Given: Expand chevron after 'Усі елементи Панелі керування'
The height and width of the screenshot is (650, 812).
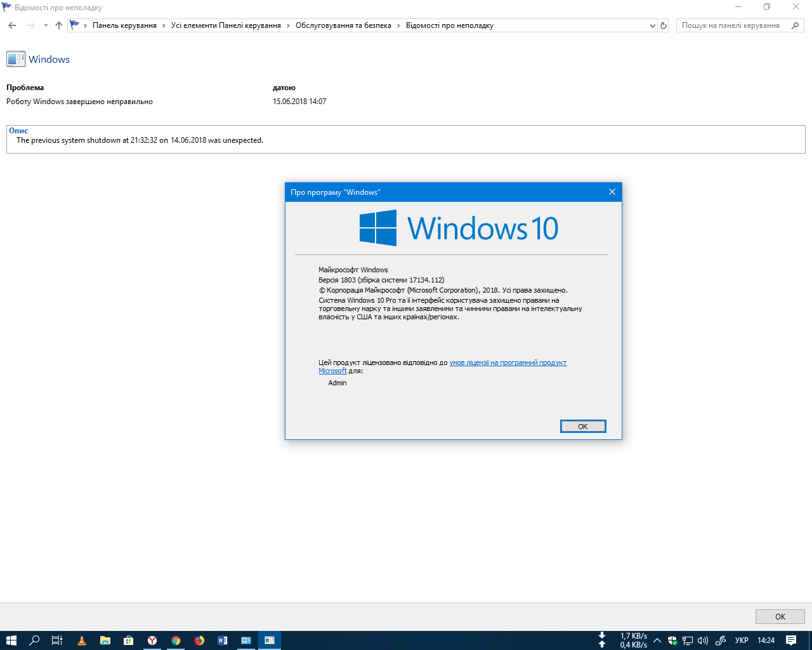Looking at the screenshot, I should coord(288,25).
